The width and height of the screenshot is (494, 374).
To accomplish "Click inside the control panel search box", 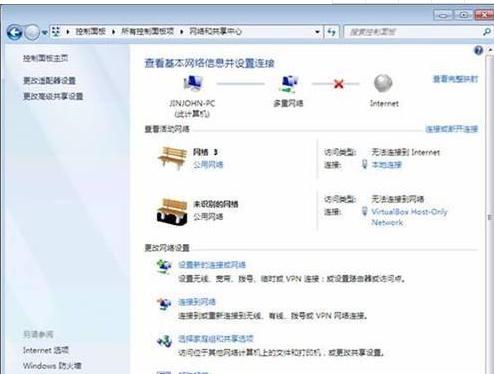I will click(x=412, y=32).
